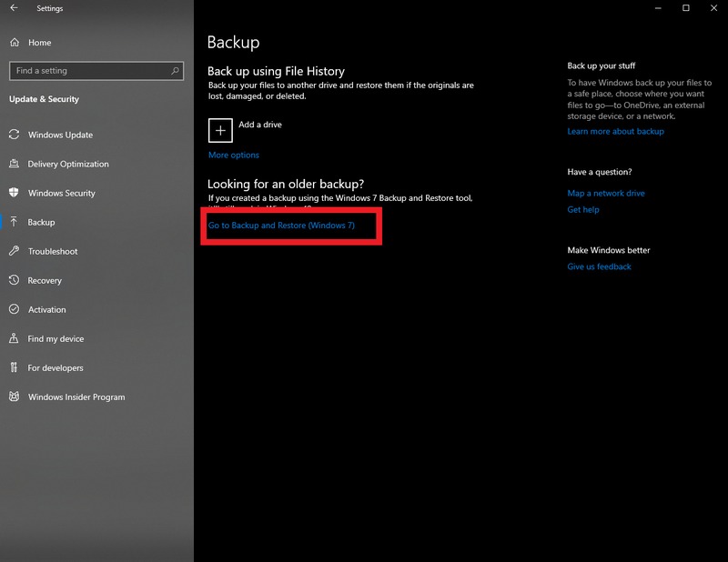Open Learn more about backup link
This screenshot has height=562, width=728.
pyautogui.click(x=615, y=132)
